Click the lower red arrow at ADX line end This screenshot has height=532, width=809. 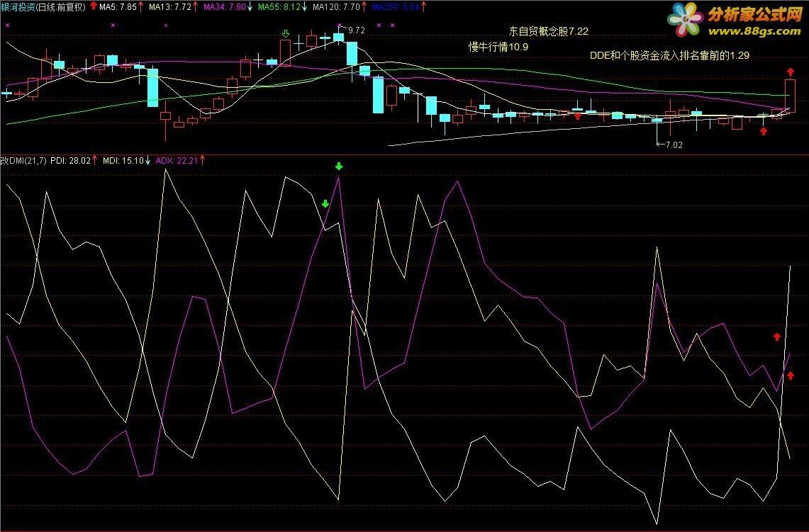pos(791,375)
